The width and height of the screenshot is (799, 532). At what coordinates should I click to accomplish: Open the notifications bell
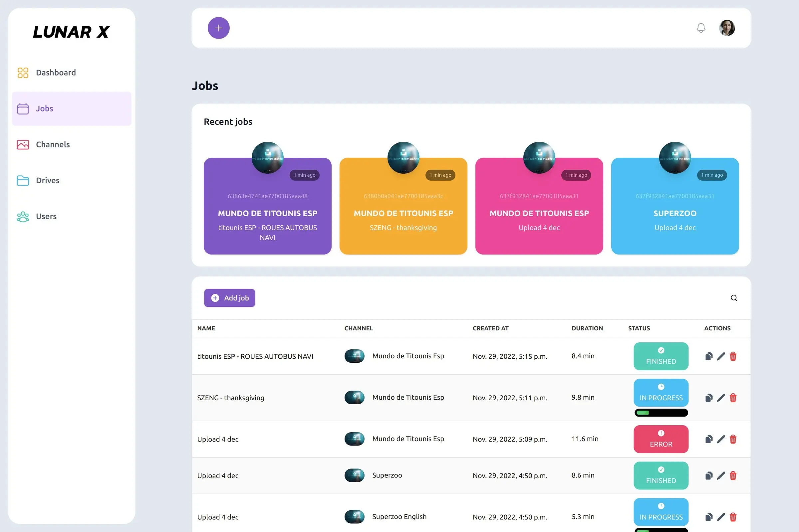click(701, 28)
